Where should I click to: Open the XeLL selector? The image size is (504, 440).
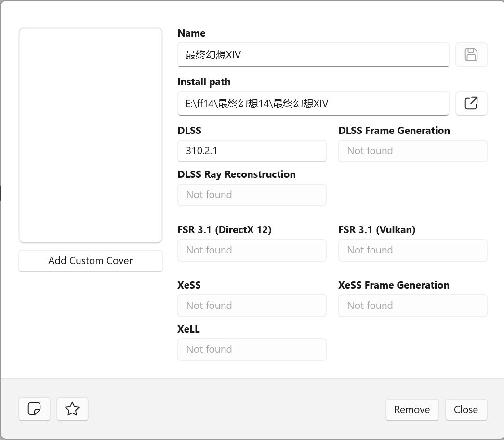(252, 349)
